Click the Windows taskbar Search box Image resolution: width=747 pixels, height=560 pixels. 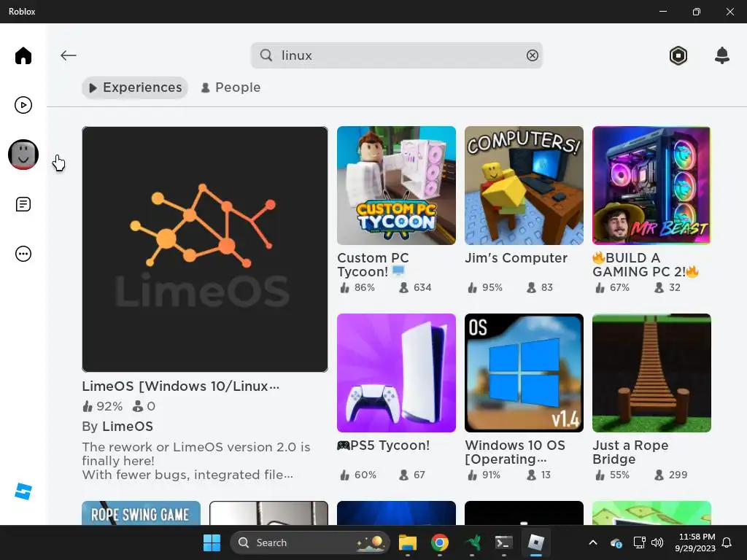310,542
